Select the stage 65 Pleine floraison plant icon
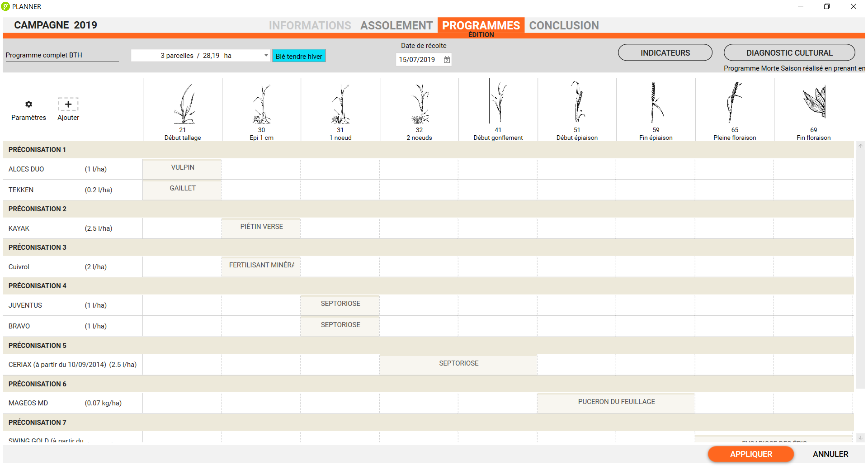868x466 pixels. click(x=735, y=102)
